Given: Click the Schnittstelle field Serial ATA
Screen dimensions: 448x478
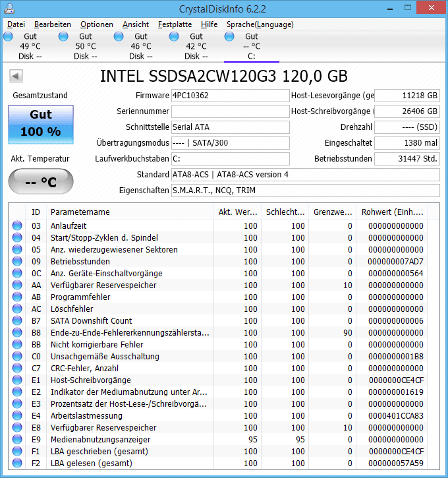Looking at the screenshot, I should (230, 127).
